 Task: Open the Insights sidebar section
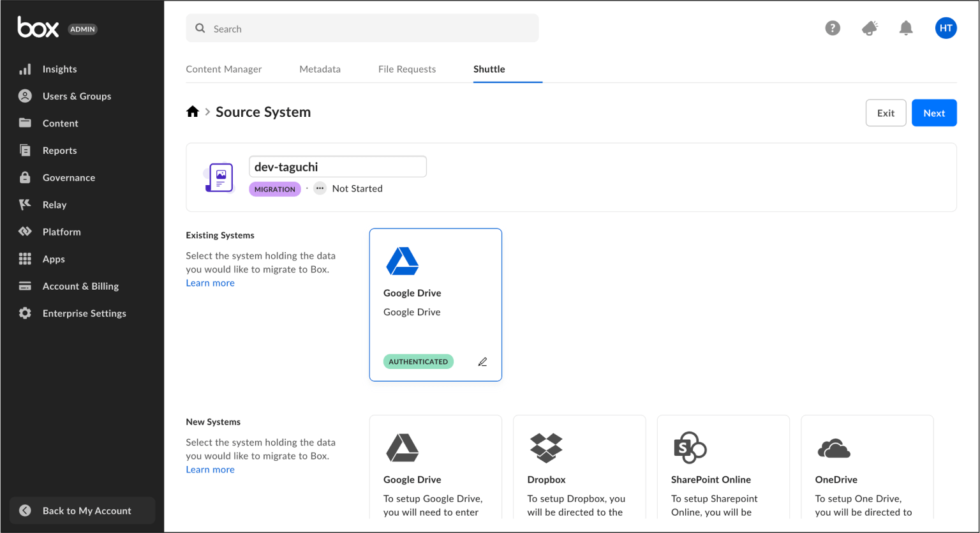click(x=59, y=68)
